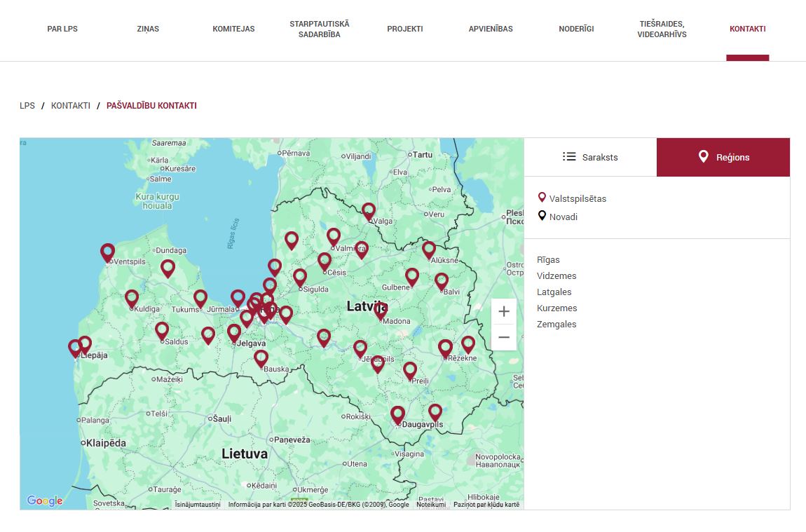The width and height of the screenshot is (806, 532).
Task: Choose the Vidzemes region
Action: tap(556, 276)
